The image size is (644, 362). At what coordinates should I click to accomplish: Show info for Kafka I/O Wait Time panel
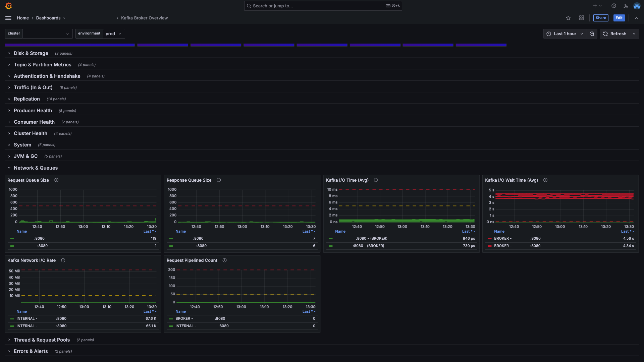click(545, 180)
